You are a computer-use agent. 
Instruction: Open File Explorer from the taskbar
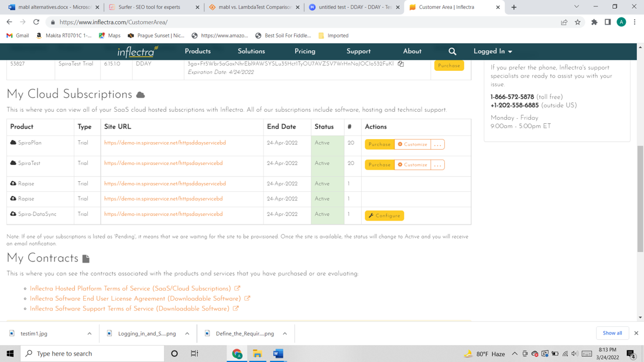point(258,353)
